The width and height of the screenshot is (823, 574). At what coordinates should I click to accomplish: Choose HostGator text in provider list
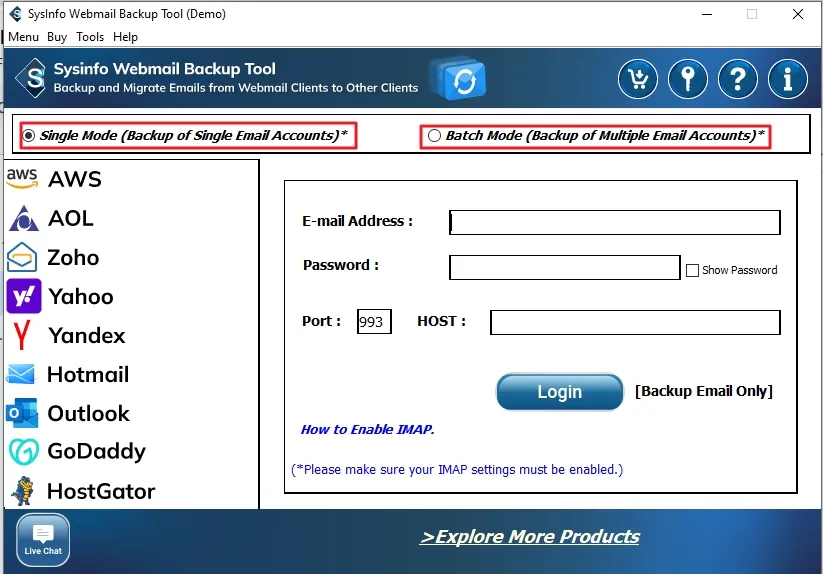101,492
